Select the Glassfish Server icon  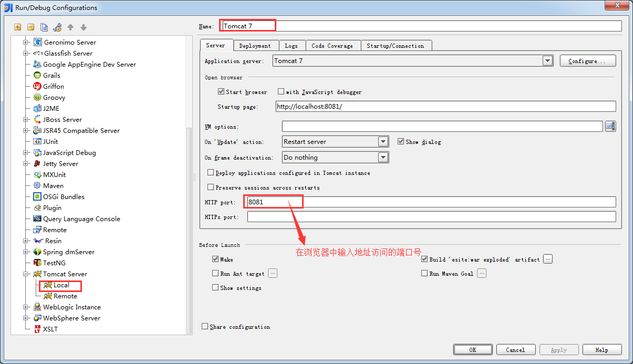point(37,53)
